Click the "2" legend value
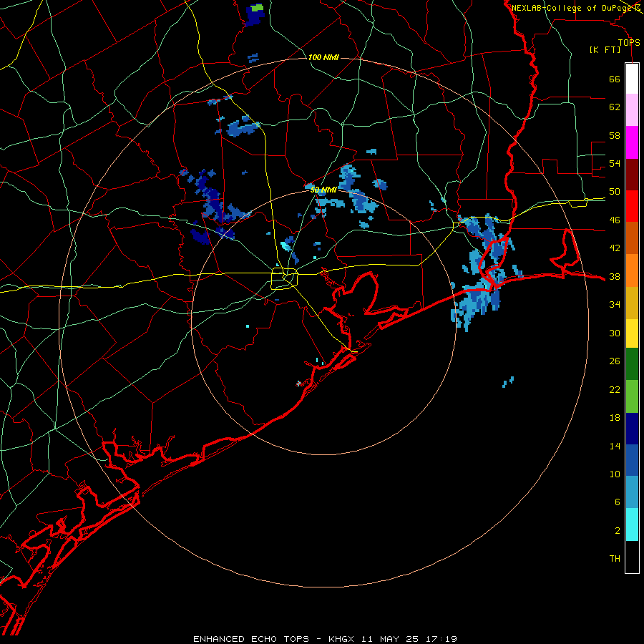Image resolution: width=644 pixels, height=644 pixels. (618, 531)
